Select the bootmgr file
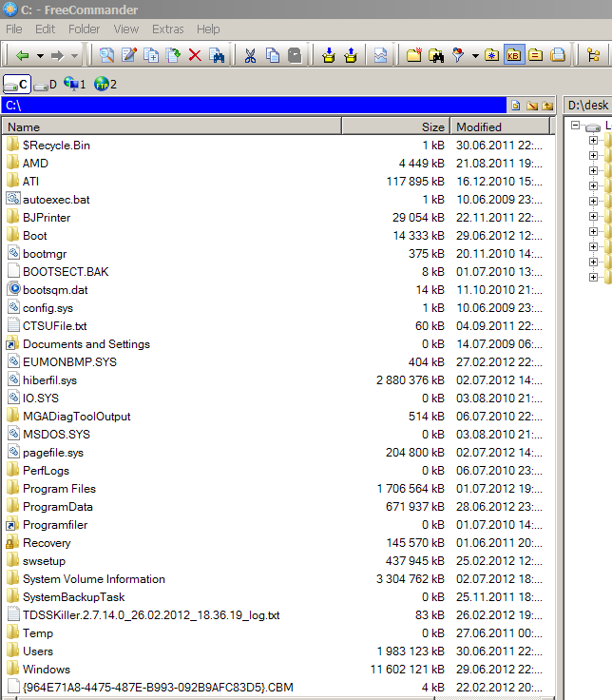The height and width of the screenshot is (700, 612). 45,254
